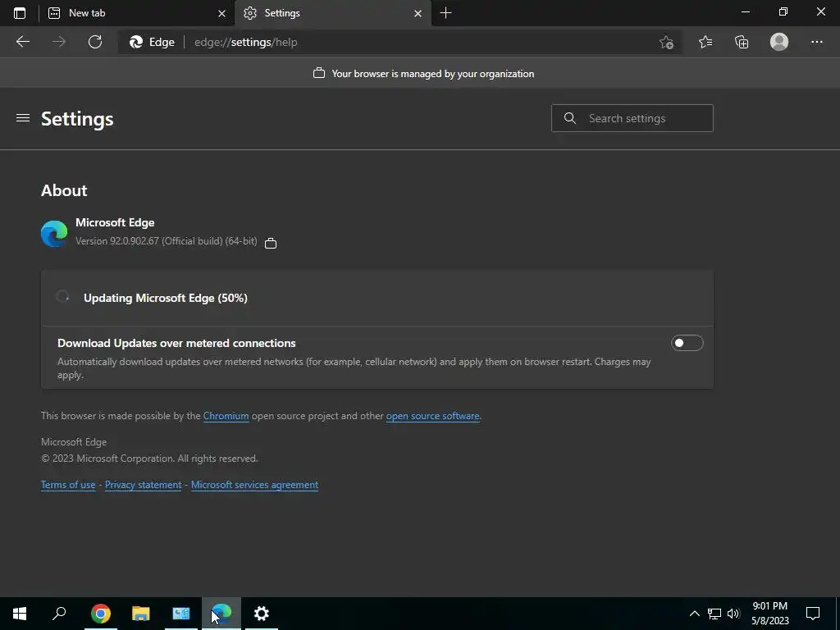Open Google Chrome from the taskbar
Viewport: 840px width, 630px height.
(x=101, y=614)
